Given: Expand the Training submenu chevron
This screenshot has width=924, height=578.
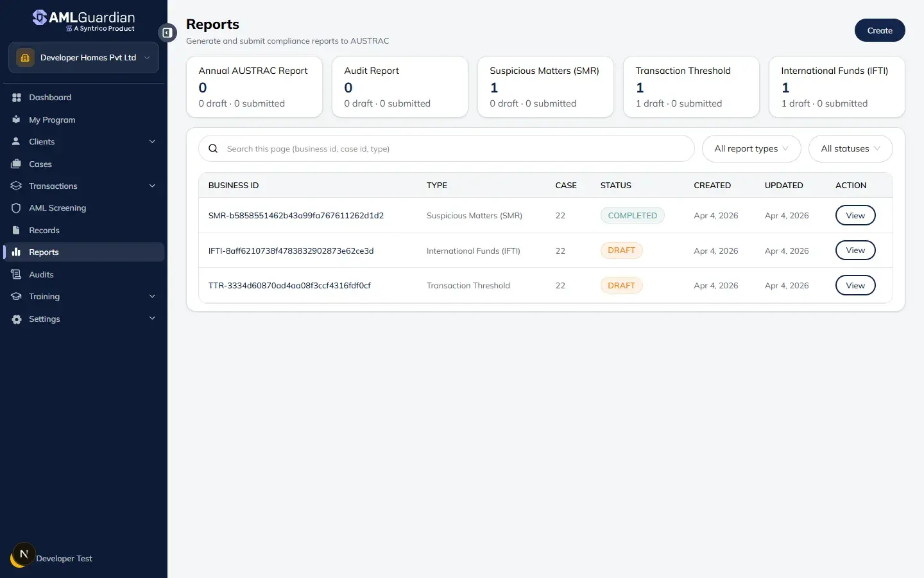Looking at the screenshot, I should pyautogui.click(x=152, y=296).
